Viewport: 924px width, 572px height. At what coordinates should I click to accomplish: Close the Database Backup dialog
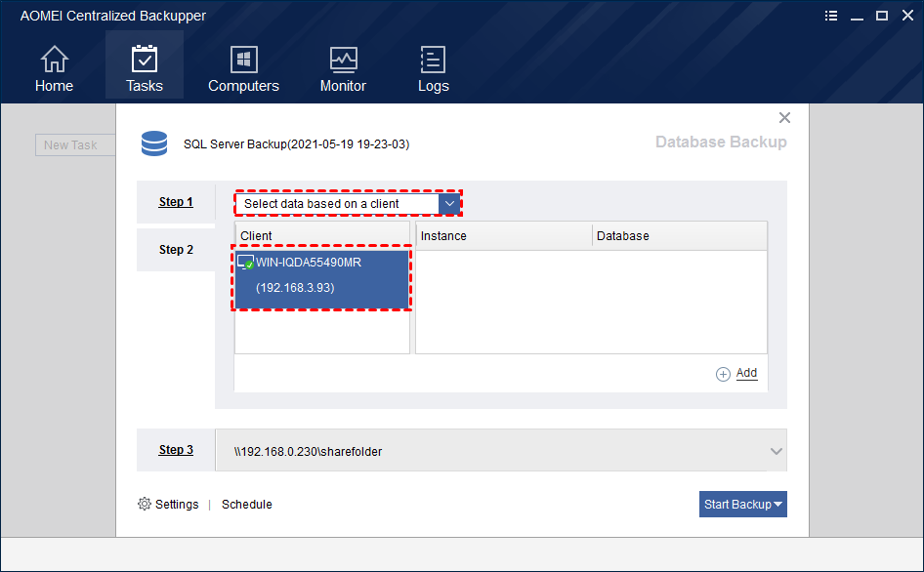(x=784, y=118)
